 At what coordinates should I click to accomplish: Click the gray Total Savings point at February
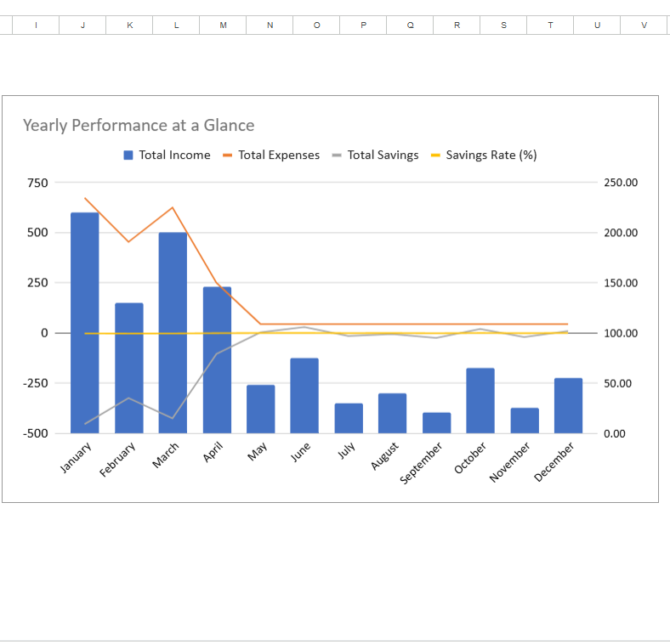tap(129, 398)
